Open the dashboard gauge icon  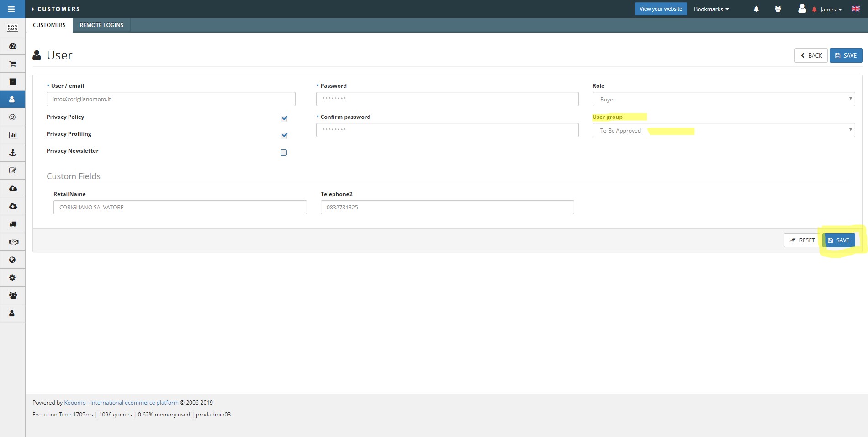click(13, 46)
